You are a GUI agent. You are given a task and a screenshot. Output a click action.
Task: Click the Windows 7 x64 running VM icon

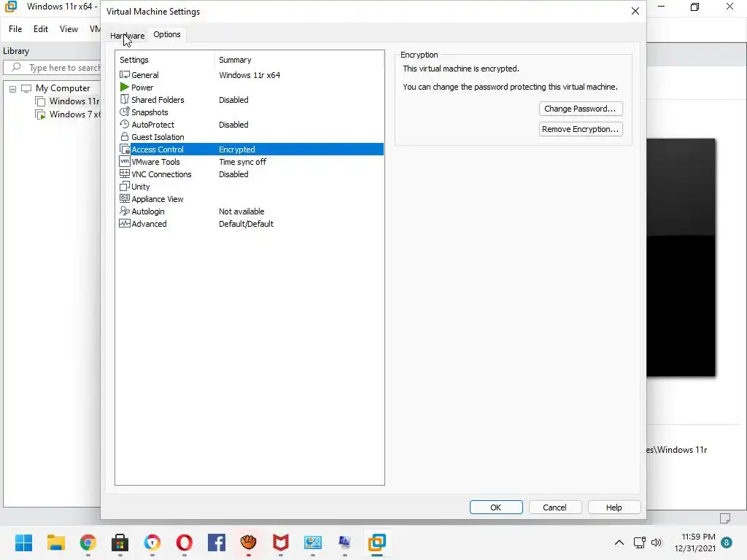click(41, 114)
